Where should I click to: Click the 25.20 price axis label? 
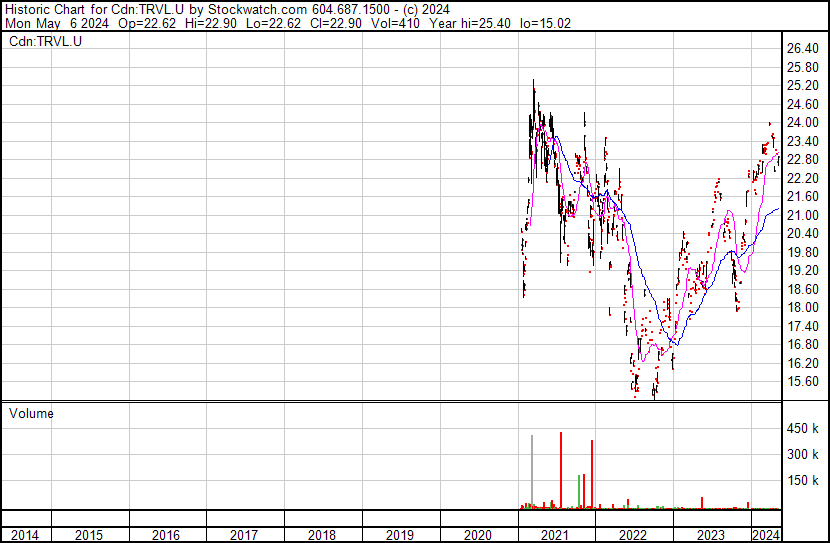(802, 86)
